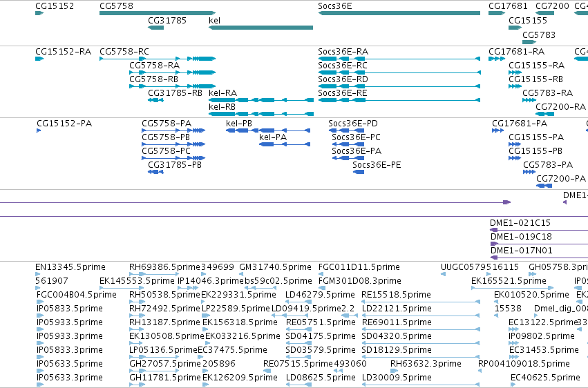Select protein kel-PA
Image resolution: width=588 pixels, height=388 pixels.
click(285, 144)
